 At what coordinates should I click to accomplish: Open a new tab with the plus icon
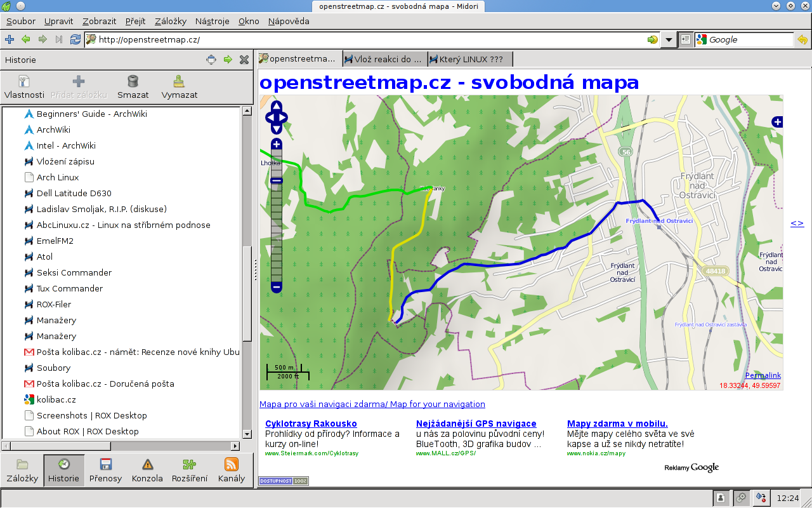(10, 39)
